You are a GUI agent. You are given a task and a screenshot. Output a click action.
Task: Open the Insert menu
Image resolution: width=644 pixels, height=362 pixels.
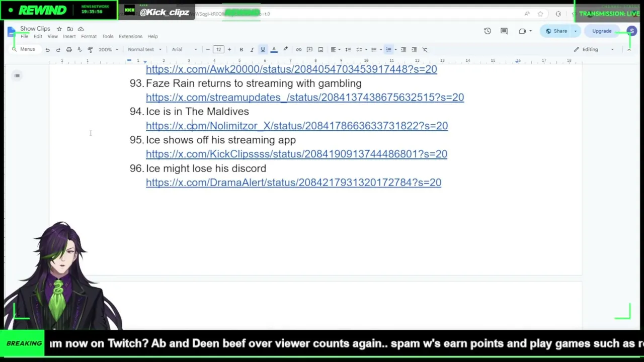69,37
